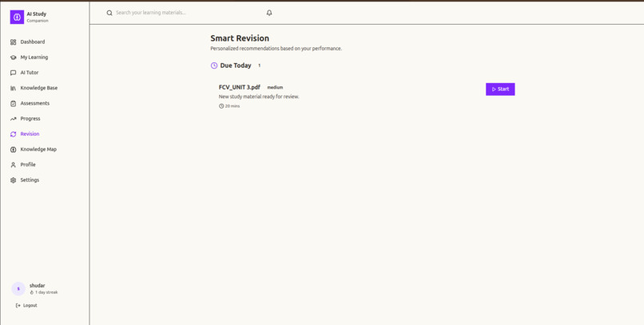This screenshot has width=644, height=325.
Task: Click the Progress trending arrow icon
Action: click(13, 119)
